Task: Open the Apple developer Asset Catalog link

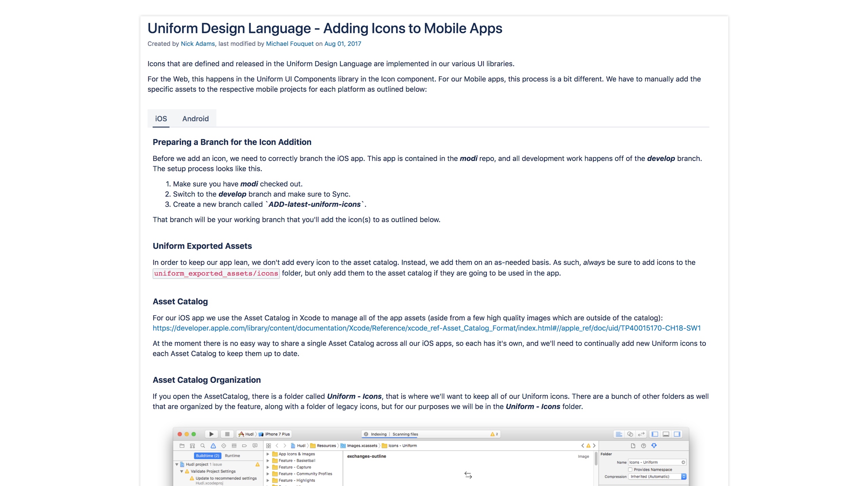Action: point(426,328)
